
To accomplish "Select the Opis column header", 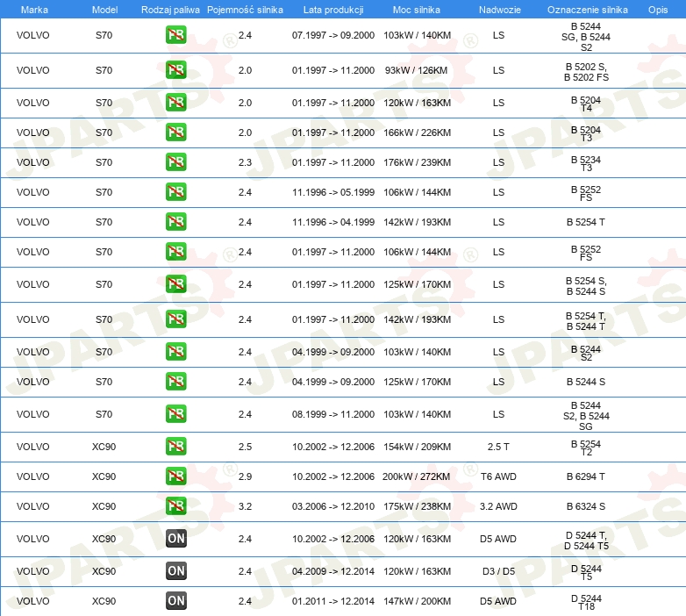I will 657,9.
